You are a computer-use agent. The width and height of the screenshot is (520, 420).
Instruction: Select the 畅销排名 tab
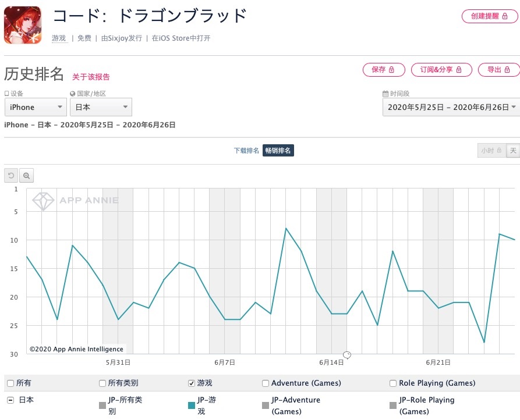[278, 151]
